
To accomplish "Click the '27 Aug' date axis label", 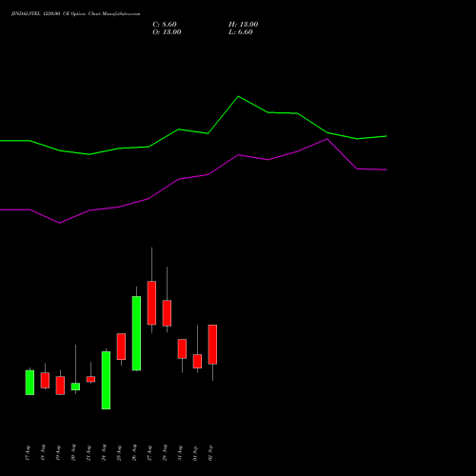I will click(x=149, y=453).
